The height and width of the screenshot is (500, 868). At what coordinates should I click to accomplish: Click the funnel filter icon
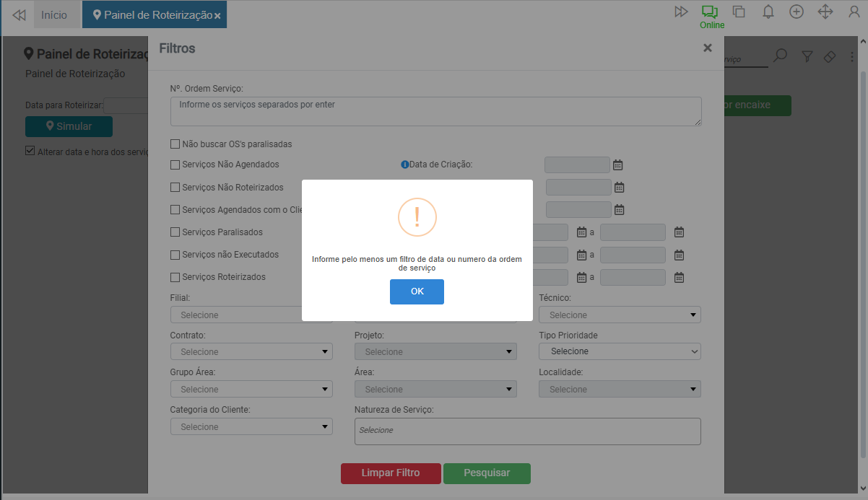click(807, 56)
